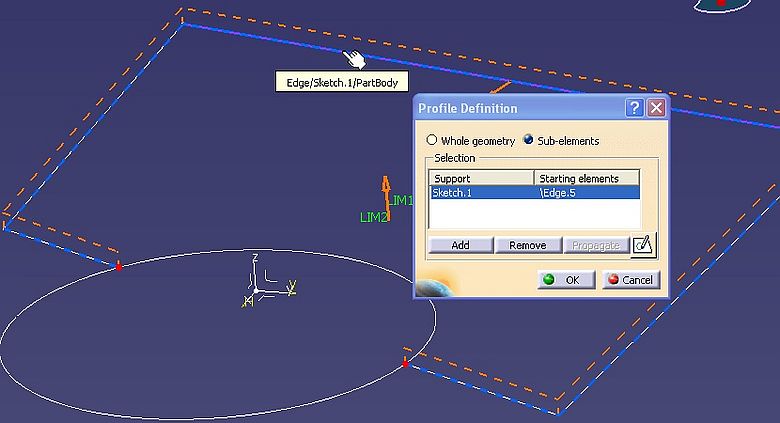This screenshot has width=780, height=423.
Task: Click the LIM2 limit label
Action: (373, 217)
